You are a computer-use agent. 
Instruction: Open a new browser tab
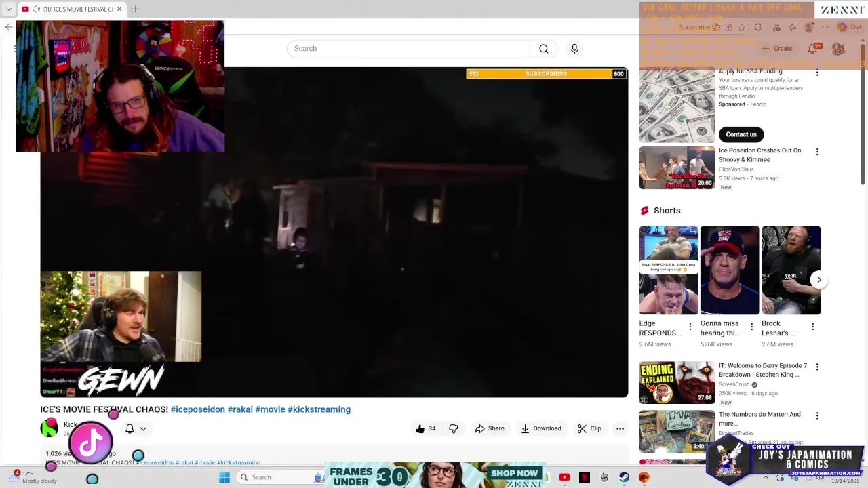135,9
